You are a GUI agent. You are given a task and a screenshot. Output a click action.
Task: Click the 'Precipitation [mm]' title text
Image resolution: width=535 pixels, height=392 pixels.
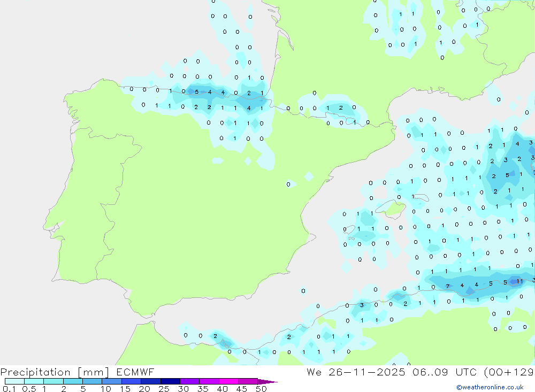click(x=55, y=372)
